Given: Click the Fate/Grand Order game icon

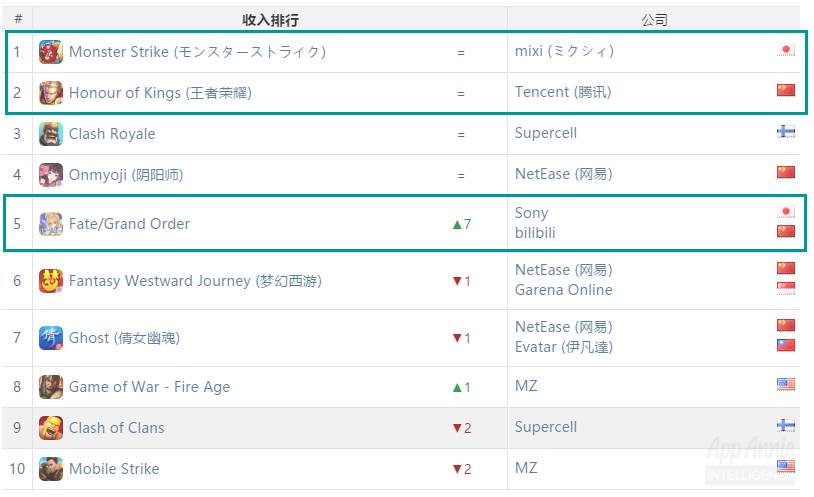Looking at the screenshot, I should pos(50,224).
